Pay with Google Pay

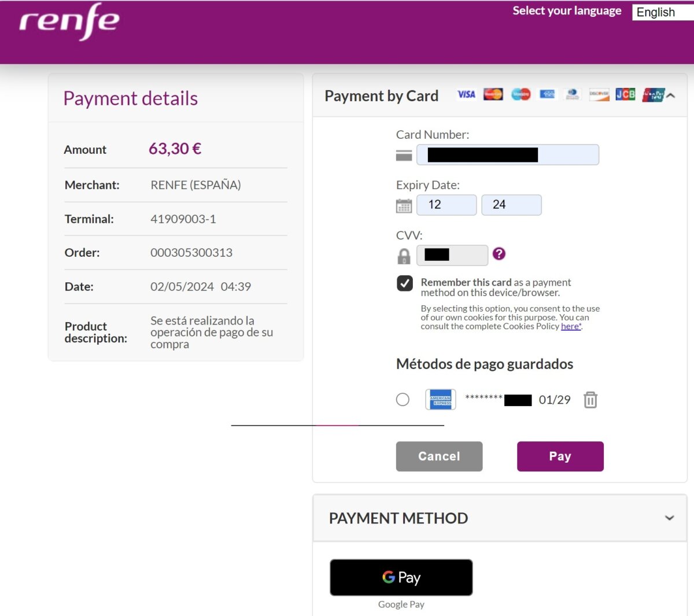tap(401, 577)
